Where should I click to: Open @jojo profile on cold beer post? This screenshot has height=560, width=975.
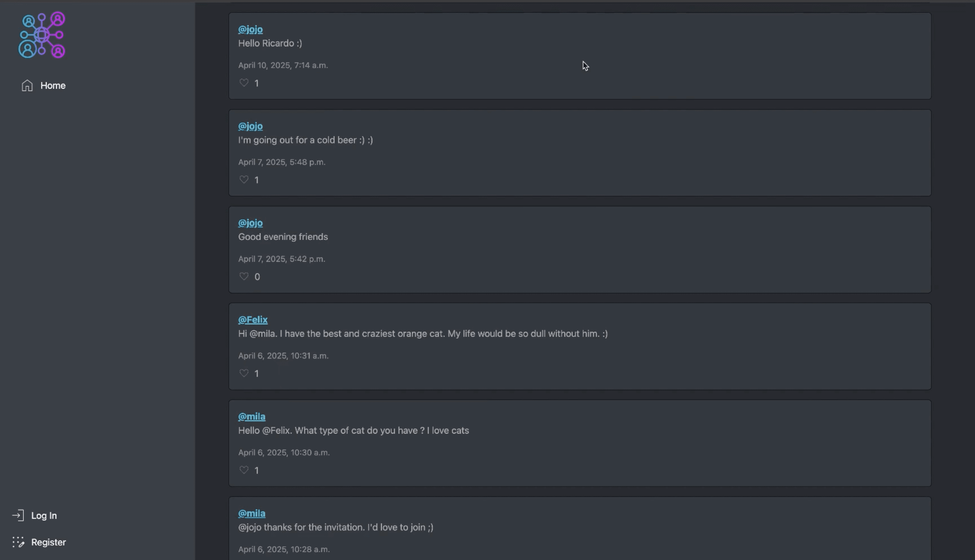(x=250, y=126)
